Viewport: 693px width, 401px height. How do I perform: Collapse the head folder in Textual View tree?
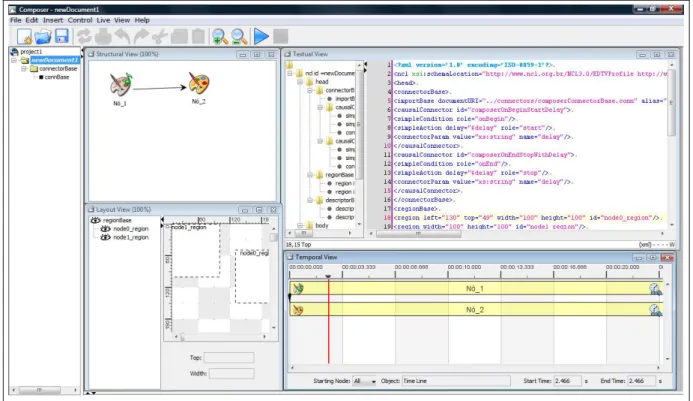[x=300, y=82]
